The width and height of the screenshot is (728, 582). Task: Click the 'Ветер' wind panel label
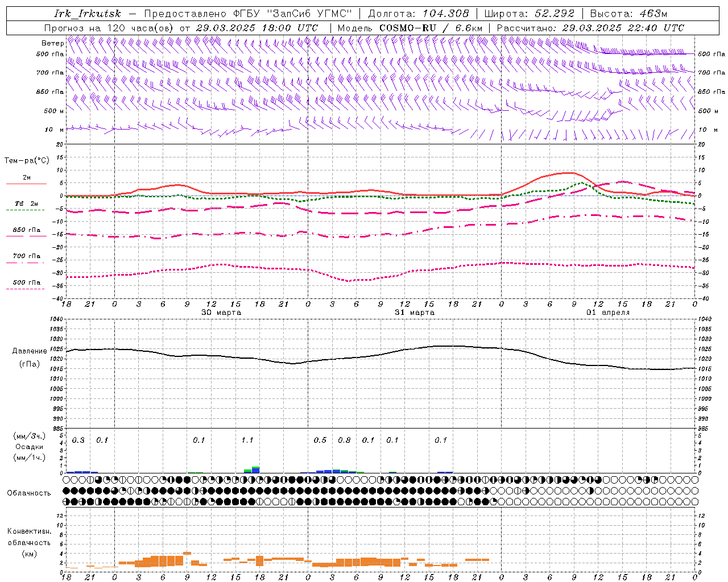[x=52, y=43]
